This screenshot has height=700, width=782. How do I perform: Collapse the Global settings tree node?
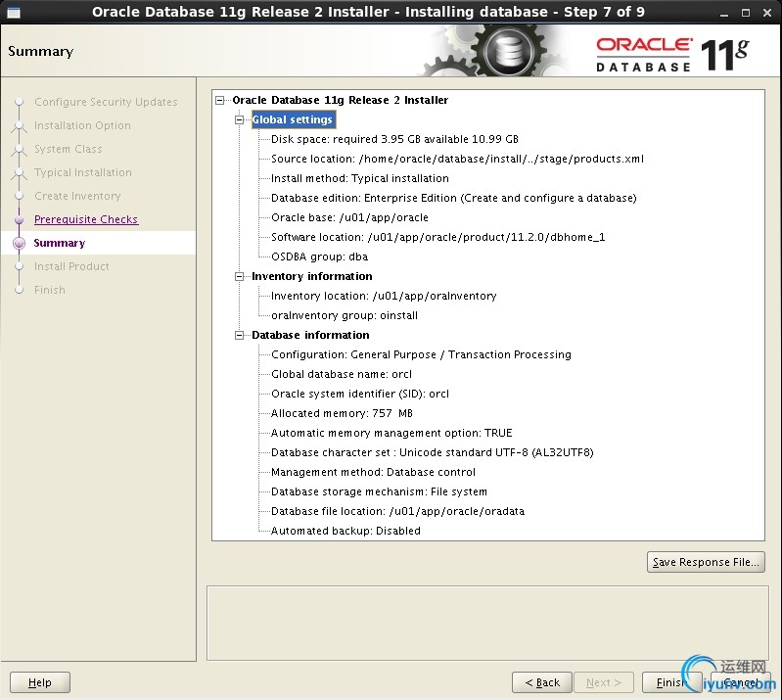(x=240, y=119)
